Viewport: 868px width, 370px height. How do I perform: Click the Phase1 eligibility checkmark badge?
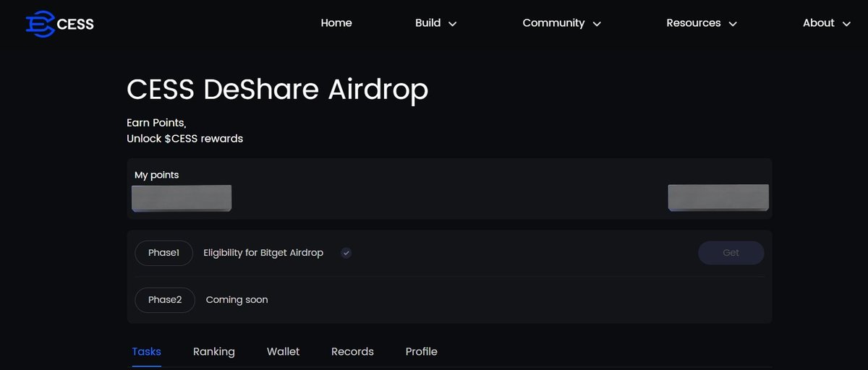tap(346, 253)
